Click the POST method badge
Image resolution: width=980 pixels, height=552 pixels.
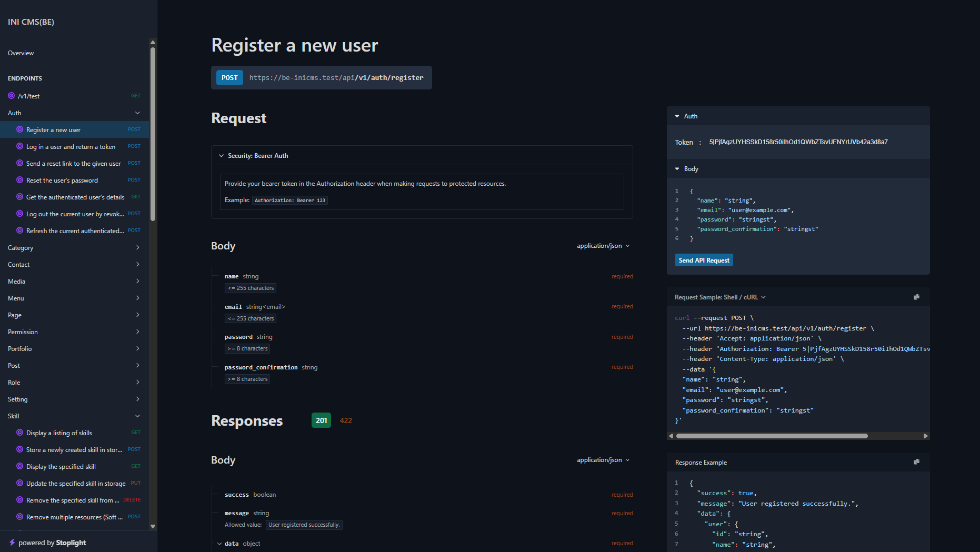(229, 78)
